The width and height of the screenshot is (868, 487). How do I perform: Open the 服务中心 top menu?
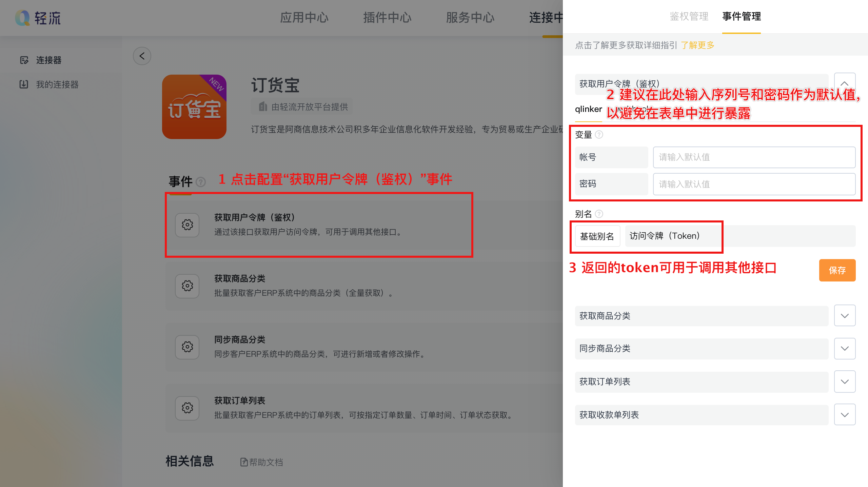tap(470, 18)
